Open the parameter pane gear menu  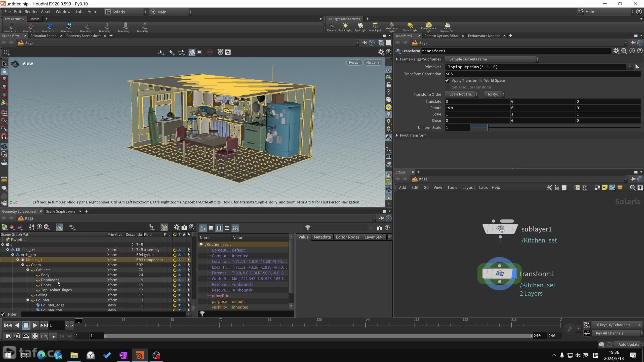coord(616,51)
